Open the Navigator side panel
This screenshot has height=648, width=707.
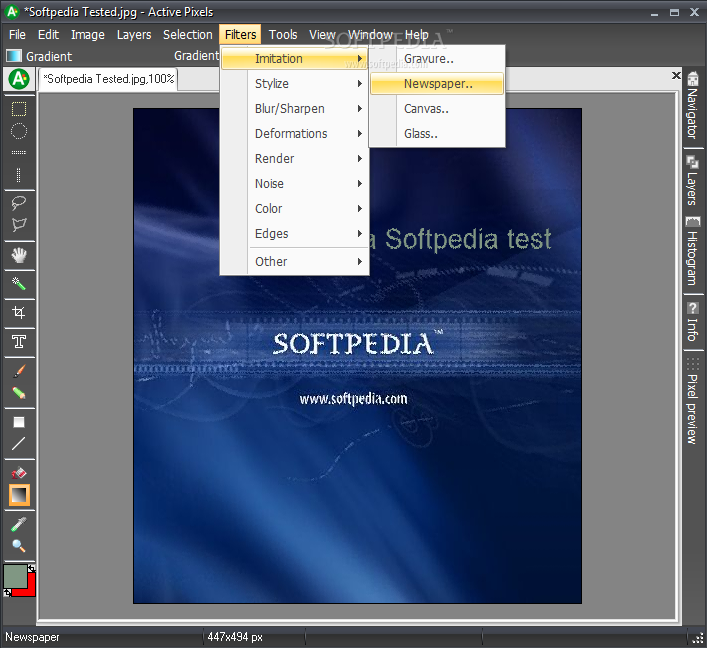pyautogui.click(x=692, y=105)
